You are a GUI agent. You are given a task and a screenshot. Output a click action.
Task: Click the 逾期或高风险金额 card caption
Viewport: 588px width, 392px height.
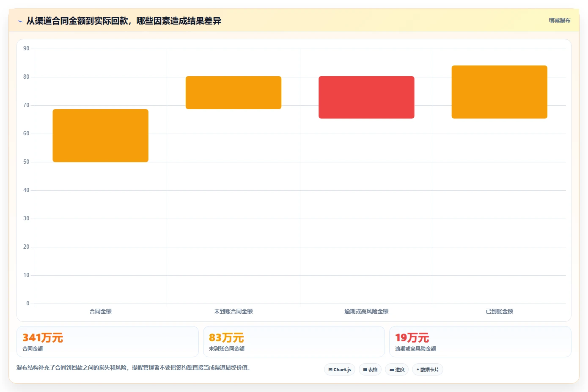415,349
